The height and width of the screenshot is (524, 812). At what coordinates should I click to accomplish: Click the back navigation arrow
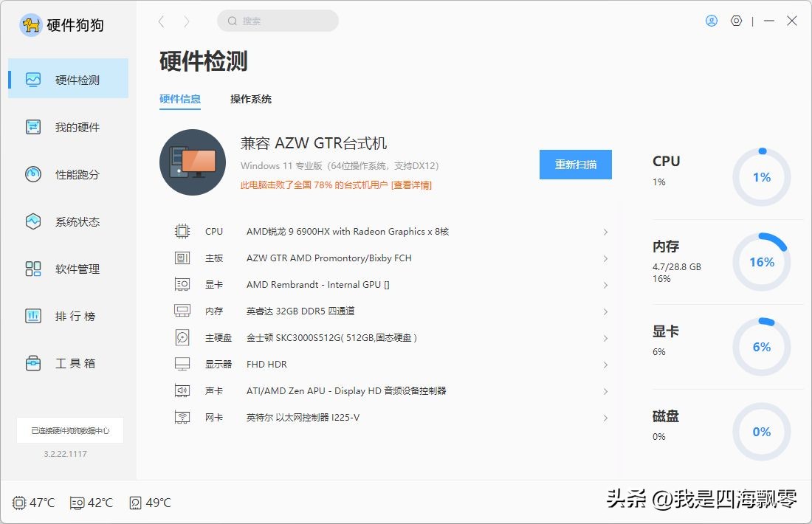tap(162, 21)
